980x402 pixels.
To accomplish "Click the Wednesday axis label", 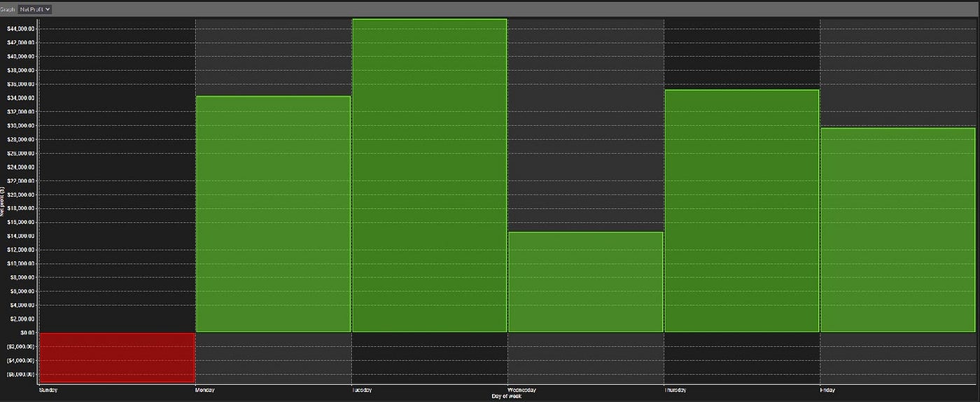I will click(x=522, y=389).
